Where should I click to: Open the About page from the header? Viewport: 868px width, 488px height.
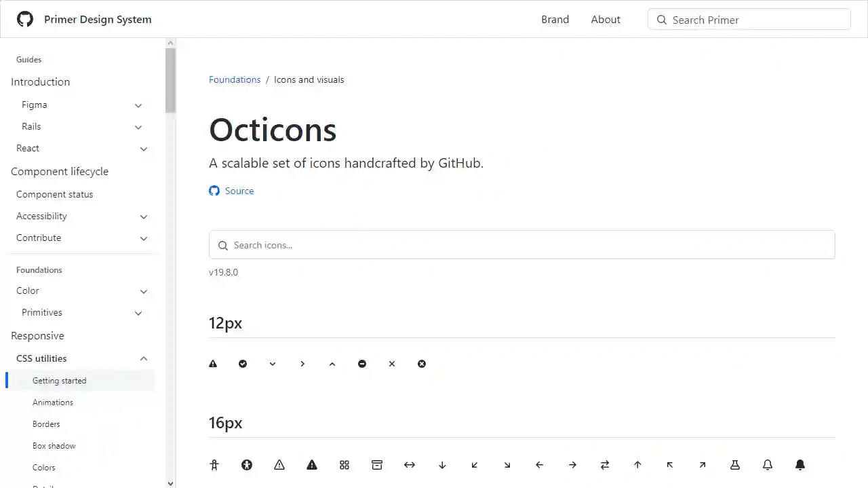coord(605,19)
